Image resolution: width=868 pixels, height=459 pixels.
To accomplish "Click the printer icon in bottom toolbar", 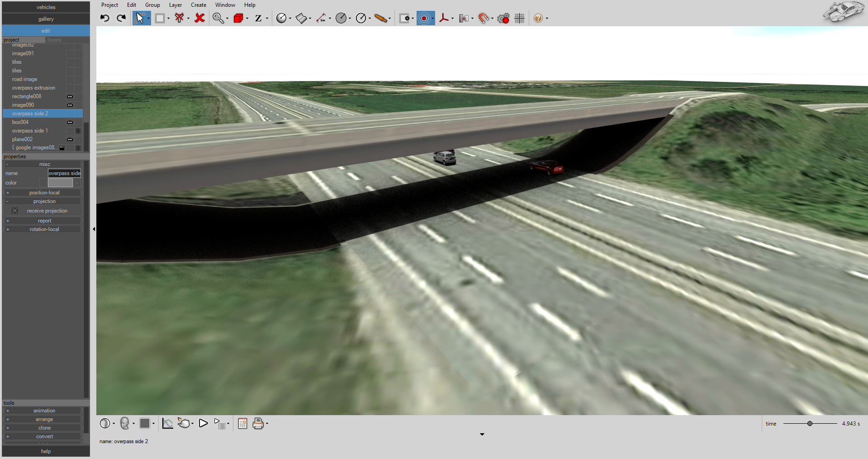I will 258,423.
